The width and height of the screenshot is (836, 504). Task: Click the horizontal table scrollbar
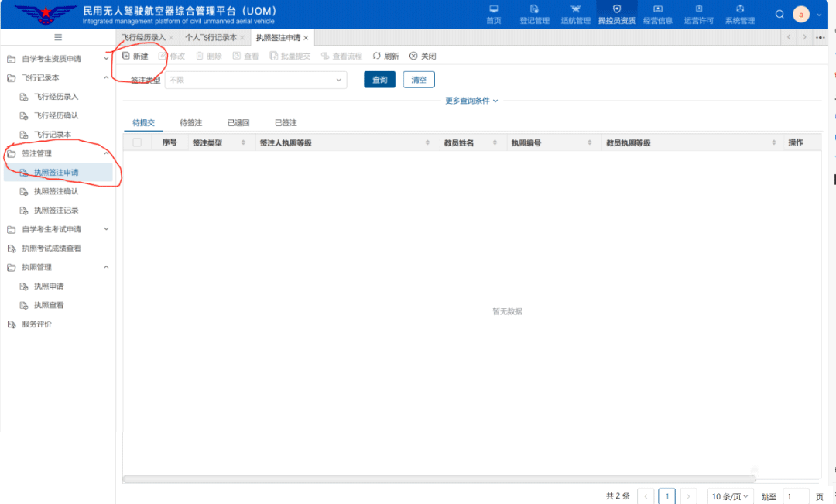click(440, 479)
